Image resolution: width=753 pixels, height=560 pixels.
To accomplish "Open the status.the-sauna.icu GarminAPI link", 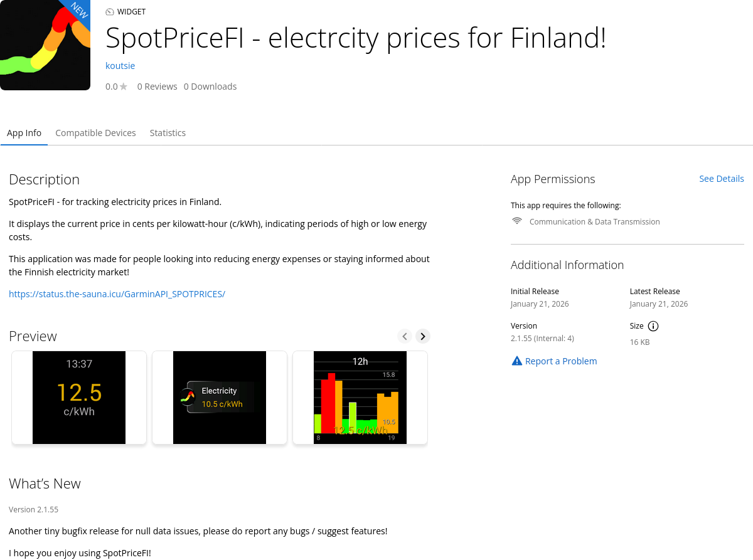I will (x=117, y=293).
